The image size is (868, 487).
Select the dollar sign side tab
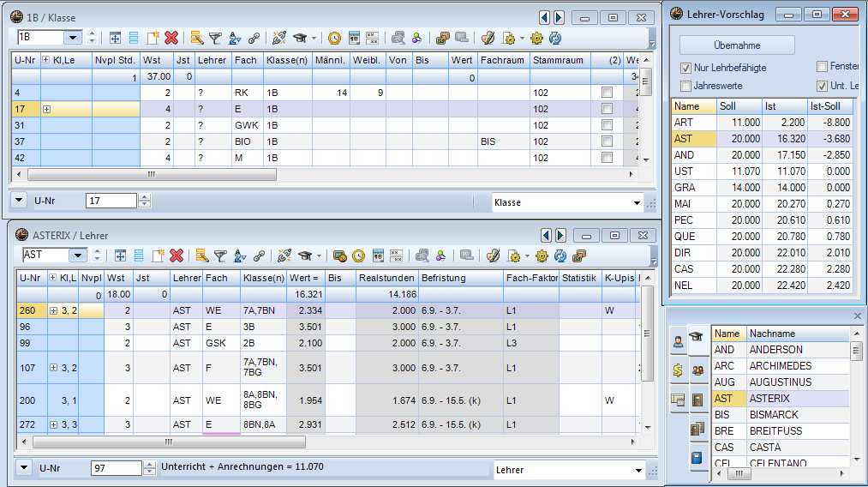[x=679, y=370]
